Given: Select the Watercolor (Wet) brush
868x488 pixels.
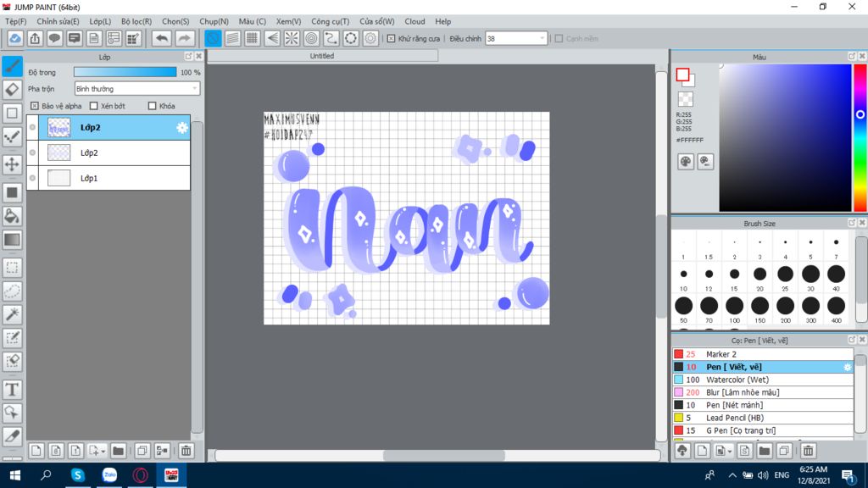Looking at the screenshot, I should [x=763, y=380].
